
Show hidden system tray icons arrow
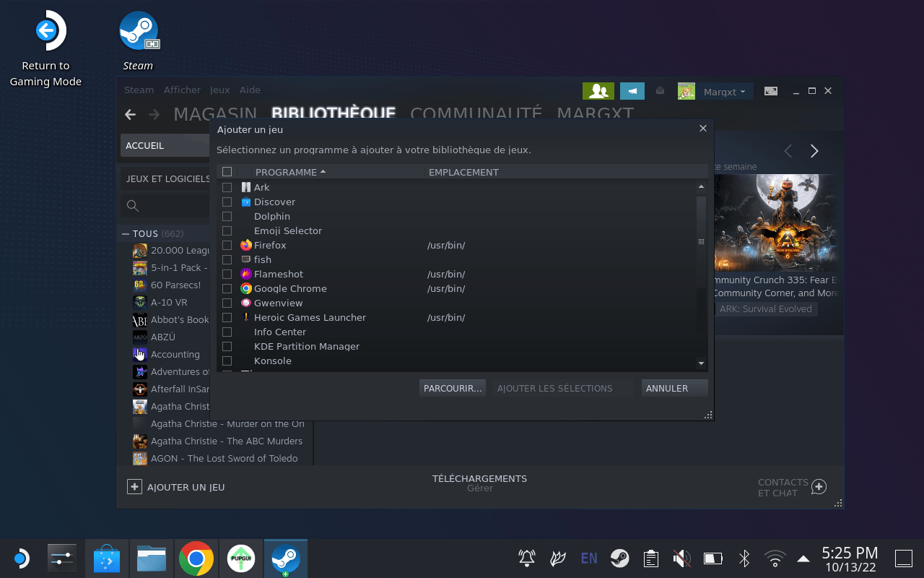(803, 558)
